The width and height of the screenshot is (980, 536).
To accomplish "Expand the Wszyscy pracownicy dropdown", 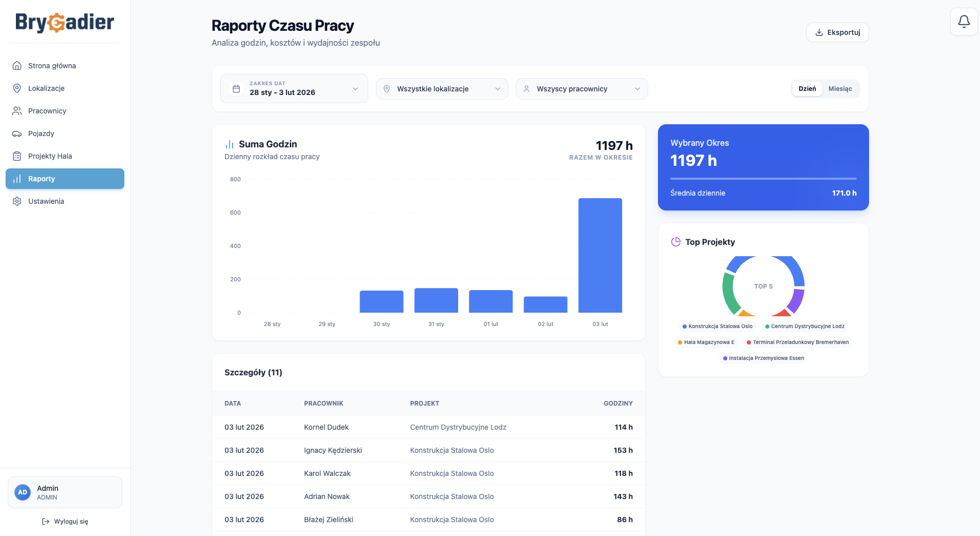I will click(582, 89).
